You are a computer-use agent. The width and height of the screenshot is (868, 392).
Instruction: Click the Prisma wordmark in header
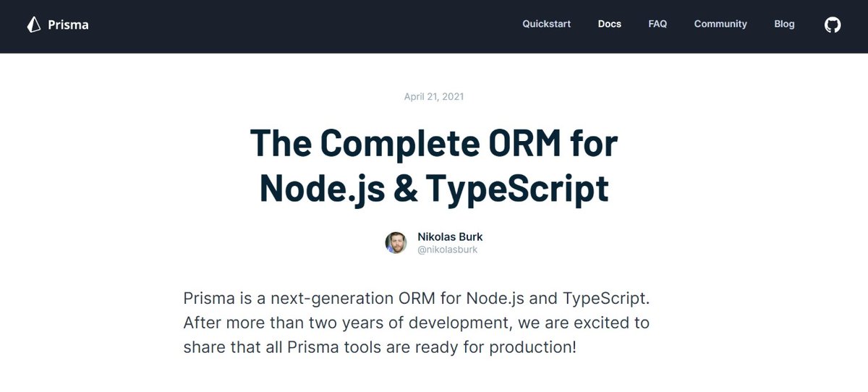click(68, 25)
